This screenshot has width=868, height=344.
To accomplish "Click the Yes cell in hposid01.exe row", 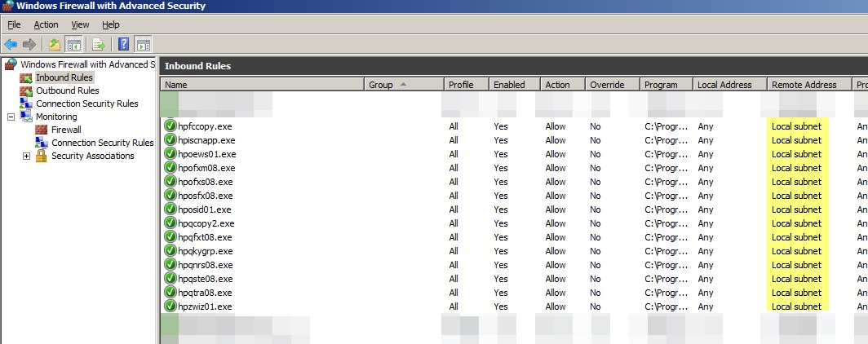I will (500, 209).
